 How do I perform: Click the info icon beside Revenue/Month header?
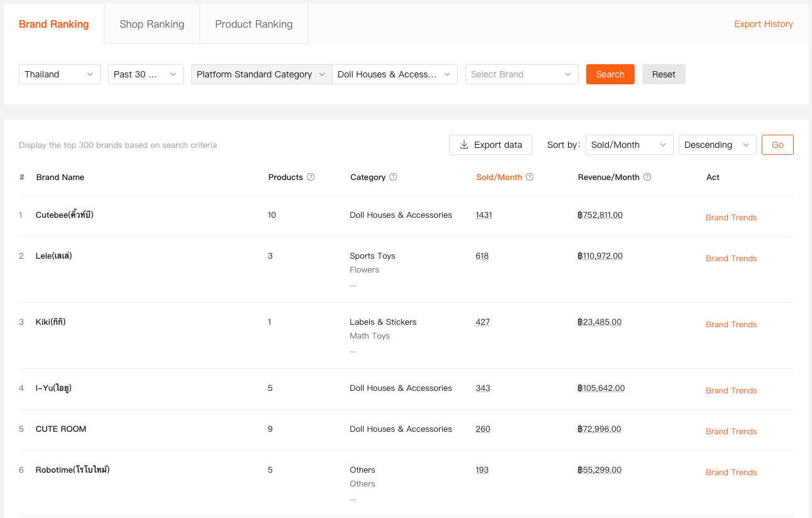point(647,177)
